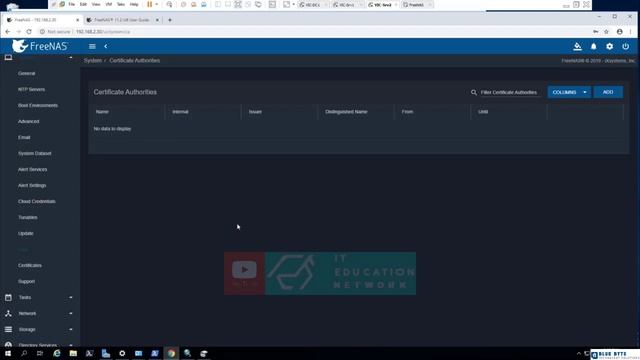Click the FreeNAS logo

coord(40,46)
